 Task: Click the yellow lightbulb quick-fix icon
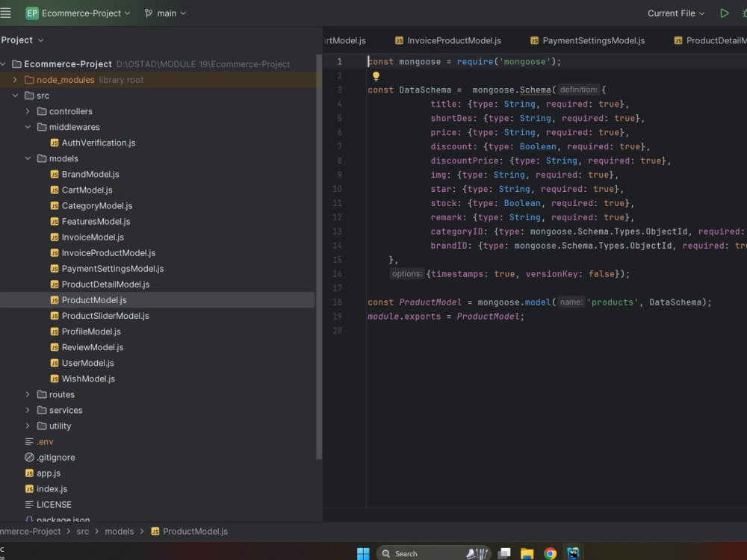[376, 75]
